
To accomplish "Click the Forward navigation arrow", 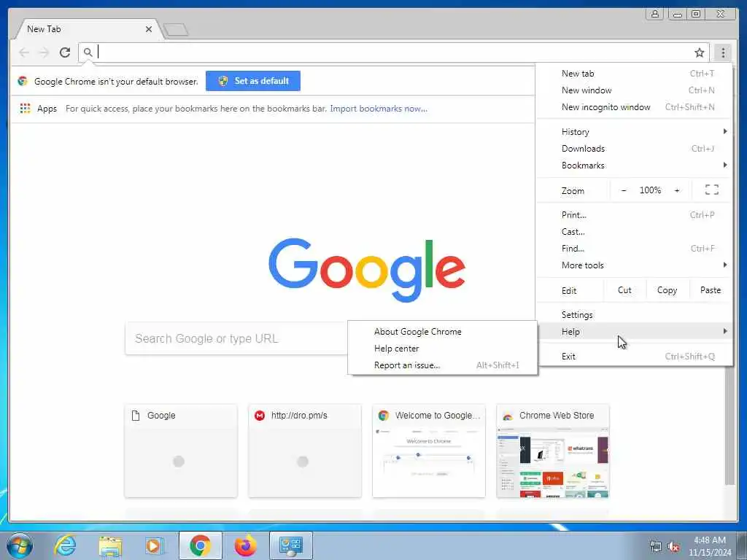I will tap(44, 52).
